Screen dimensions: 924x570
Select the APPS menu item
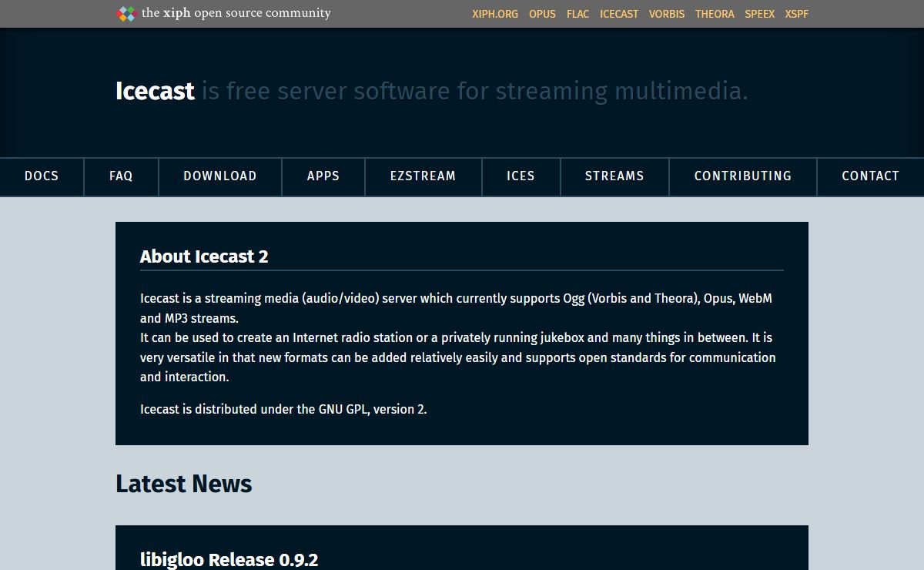click(x=323, y=176)
